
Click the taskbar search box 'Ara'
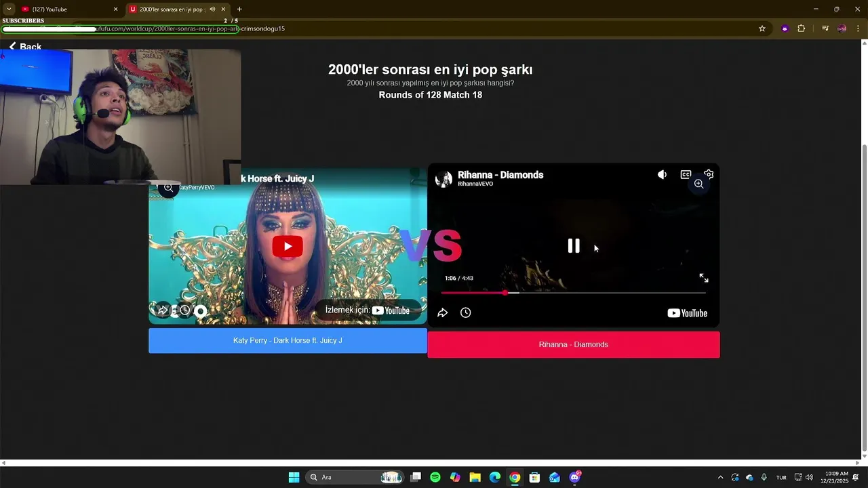[x=354, y=477]
